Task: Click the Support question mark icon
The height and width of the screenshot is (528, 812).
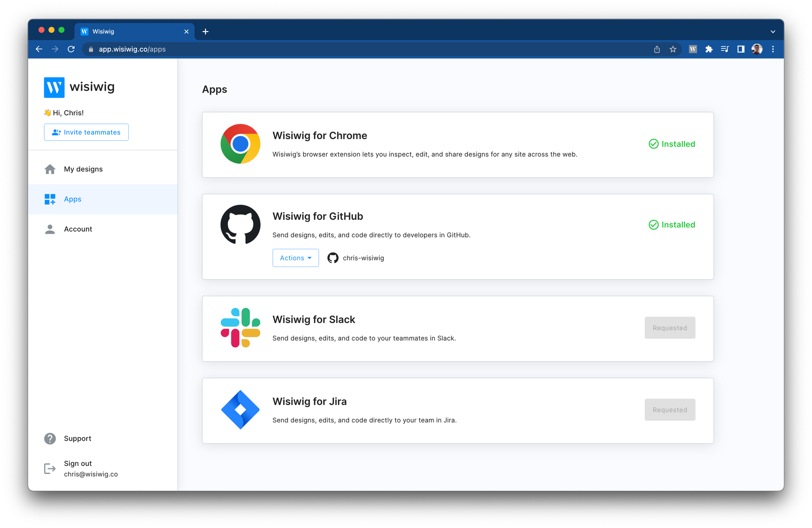Action: [x=50, y=438]
